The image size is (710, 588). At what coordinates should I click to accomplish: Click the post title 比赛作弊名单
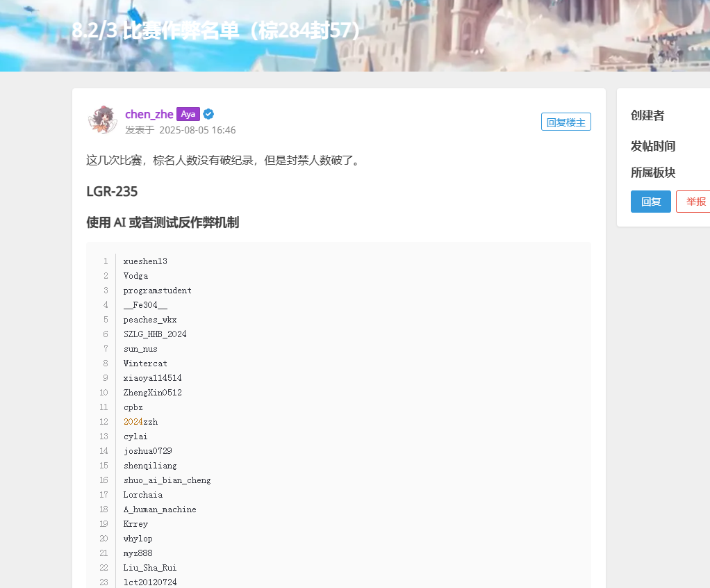coord(181,31)
